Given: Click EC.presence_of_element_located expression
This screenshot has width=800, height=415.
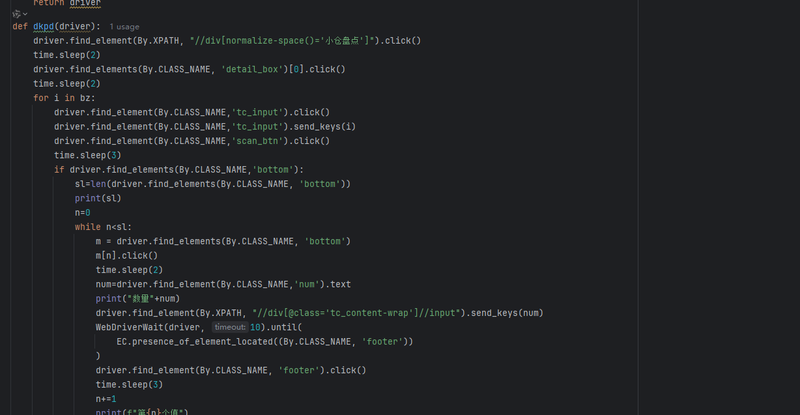Looking at the screenshot, I should 265,341.
